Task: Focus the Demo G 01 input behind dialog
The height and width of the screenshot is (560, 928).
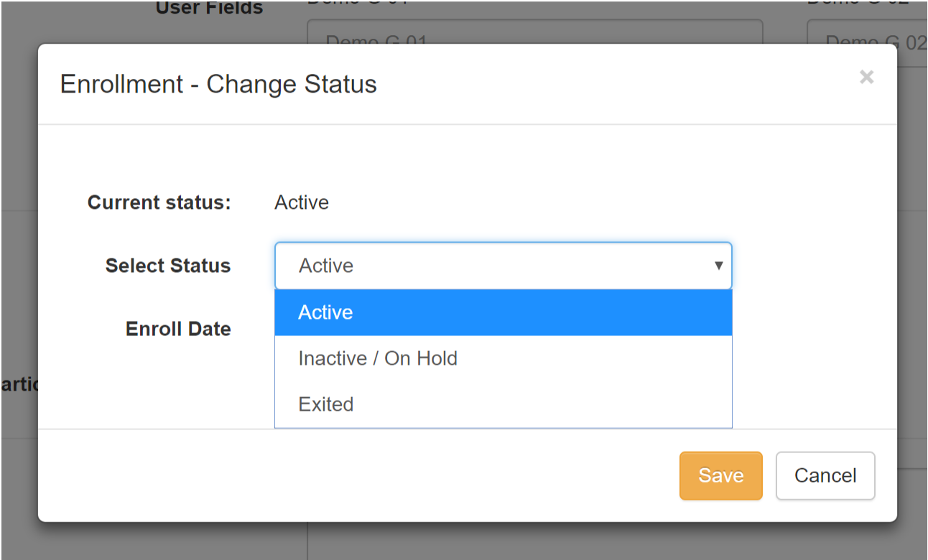Action: [x=534, y=32]
